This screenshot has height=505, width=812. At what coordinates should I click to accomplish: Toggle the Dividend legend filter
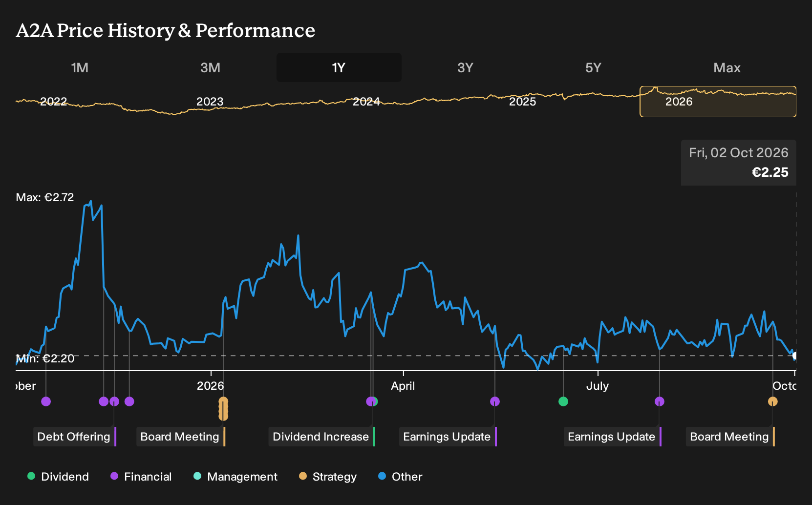(58, 477)
